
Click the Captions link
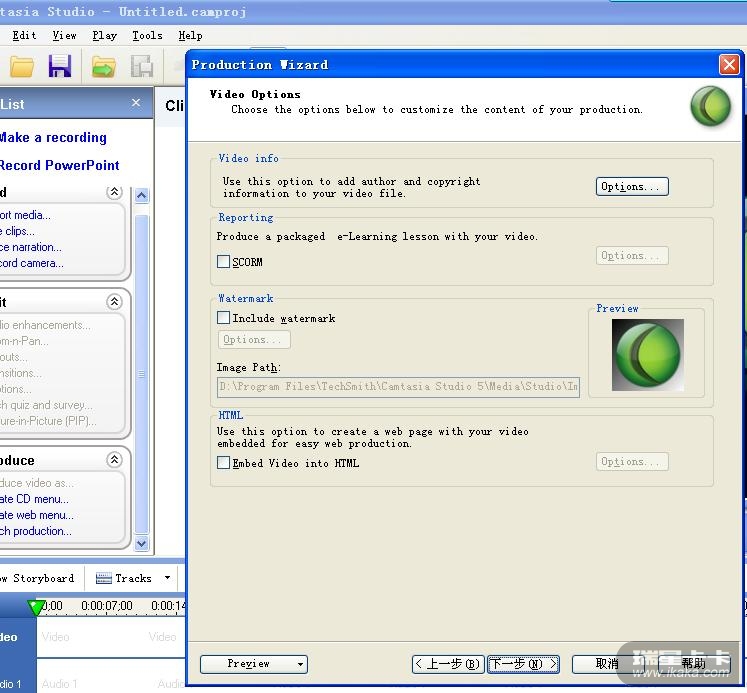16,389
